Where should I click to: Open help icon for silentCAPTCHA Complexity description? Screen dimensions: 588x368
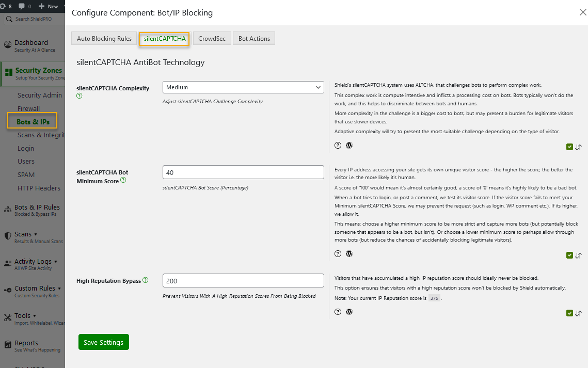pos(338,146)
